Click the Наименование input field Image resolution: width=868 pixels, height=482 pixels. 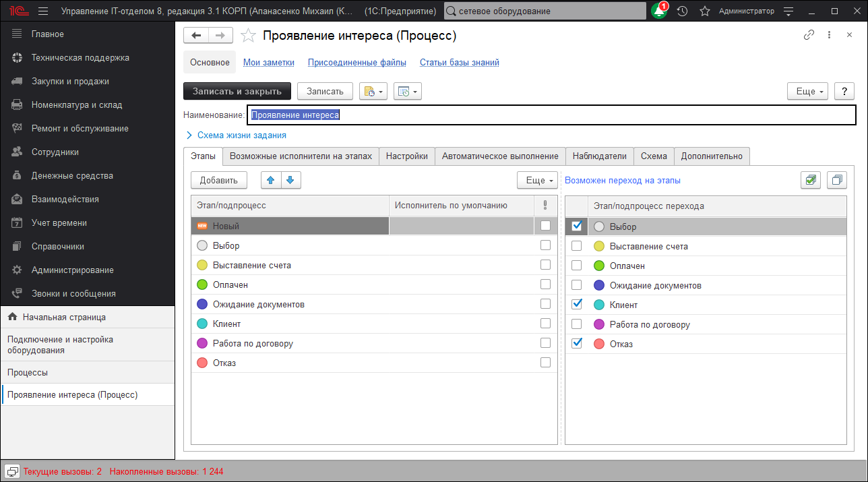coord(472,115)
